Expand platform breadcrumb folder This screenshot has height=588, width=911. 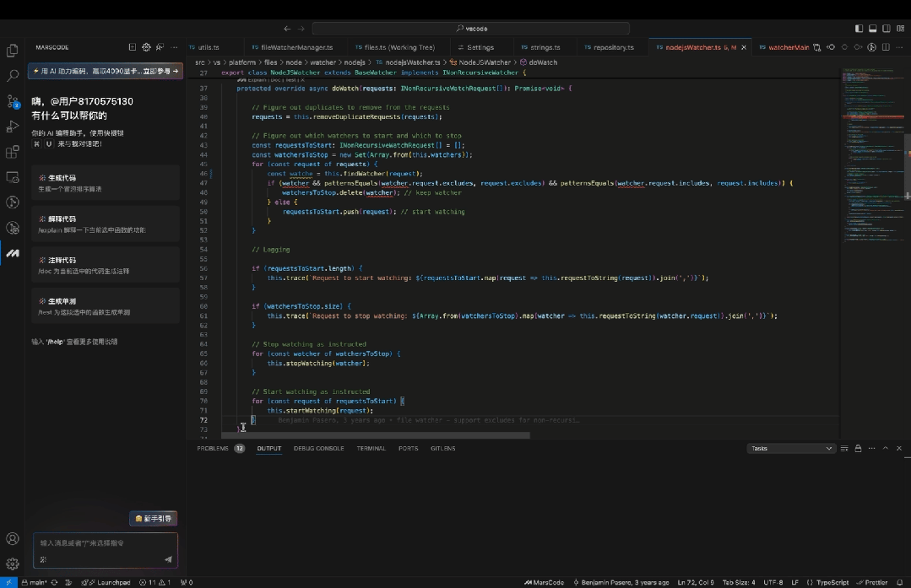pyautogui.click(x=242, y=62)
